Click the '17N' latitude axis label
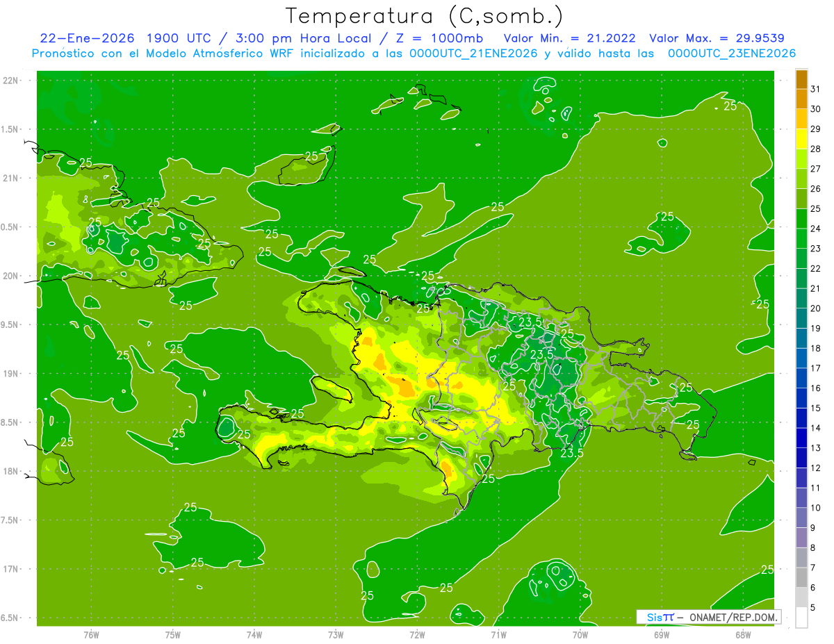 point(10,569)
